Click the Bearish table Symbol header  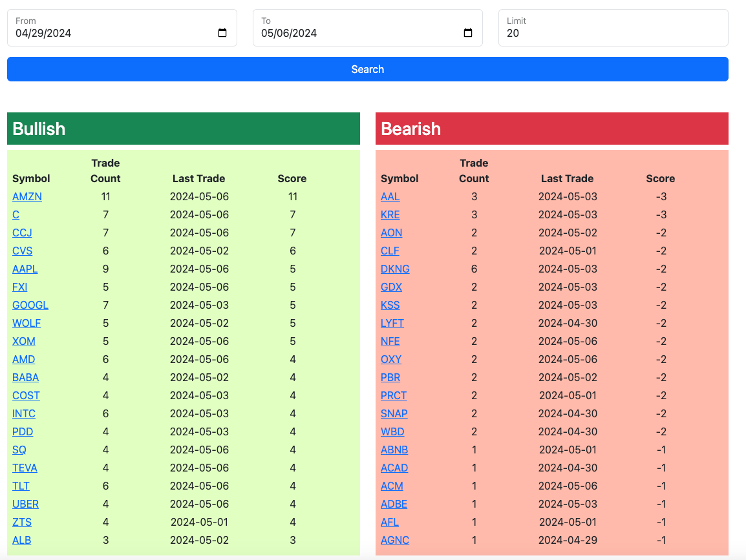[400, 179]
